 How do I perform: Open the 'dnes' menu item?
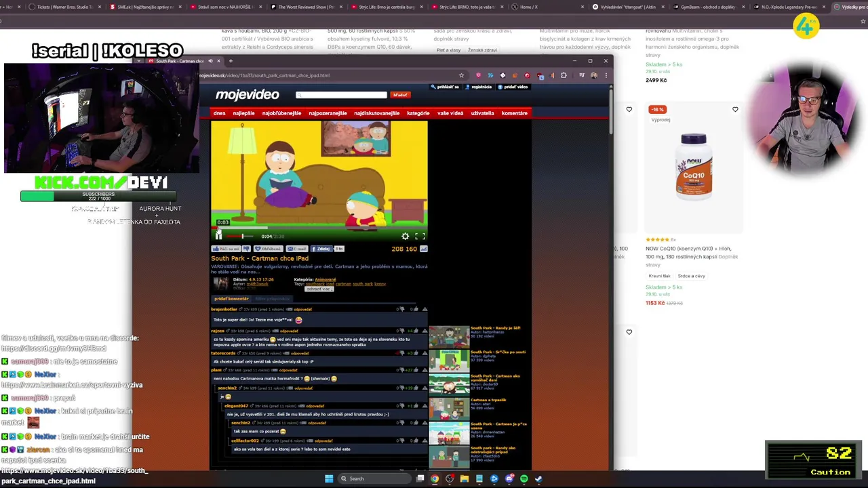[220, 113]
